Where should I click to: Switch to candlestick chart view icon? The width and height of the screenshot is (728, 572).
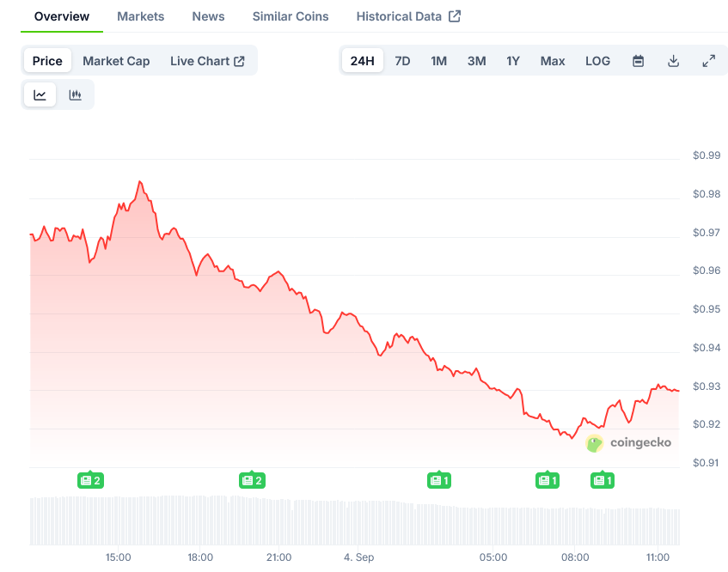pos(76,95)
